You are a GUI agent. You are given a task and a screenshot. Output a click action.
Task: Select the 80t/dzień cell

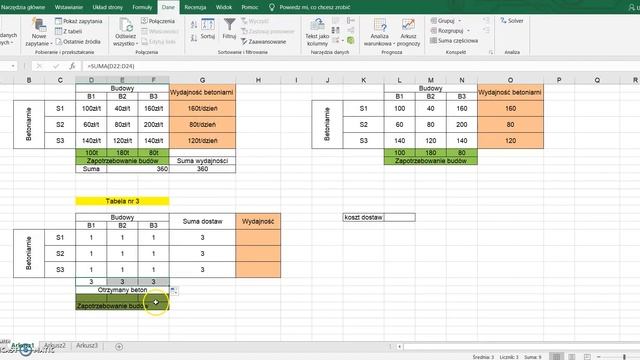202,124
